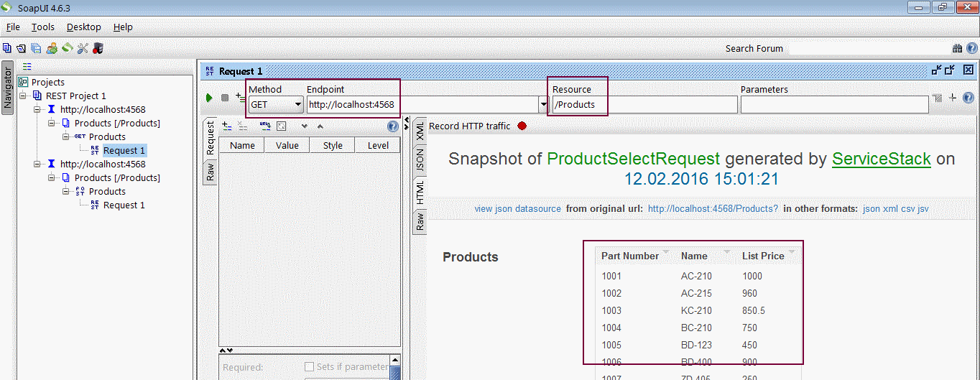
Task: Switch to the JSON response tab
Action: pyautogui.click(x=420, y=159)
